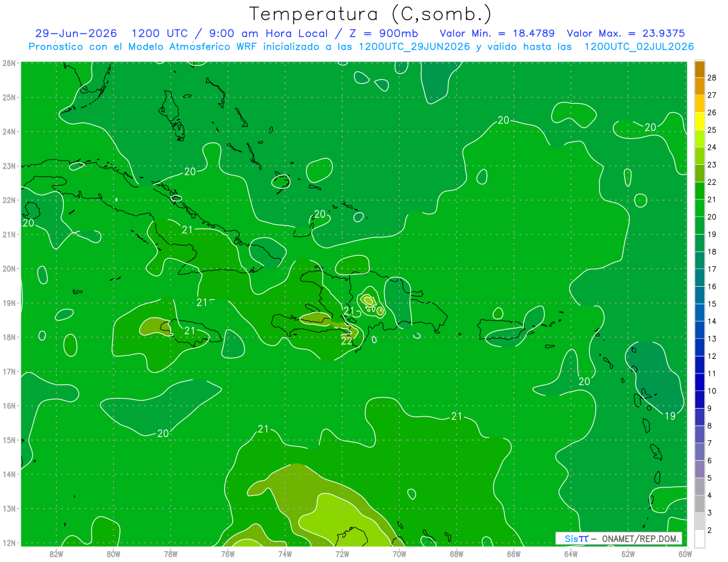Viewport: 728px width, 562px height.
Task: Select the valid-until time "1200UTC_02JUL2026"
Action: pos(639,47)
